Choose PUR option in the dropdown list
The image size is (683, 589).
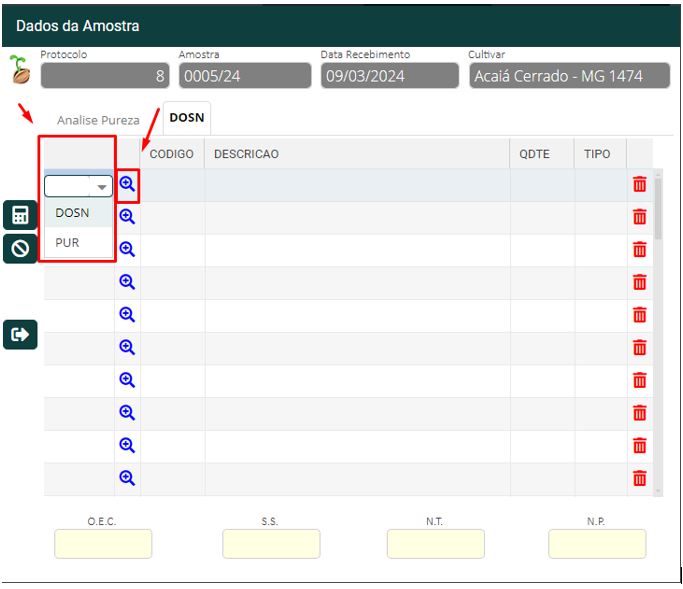[68, 242]
